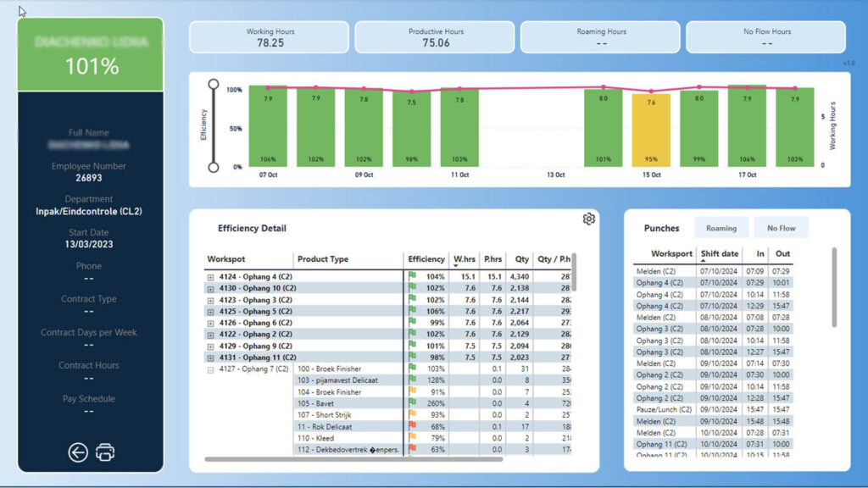Click the green flag for Ophang 4
This screenshot has width=868, height=488.
tap(412, 276)
